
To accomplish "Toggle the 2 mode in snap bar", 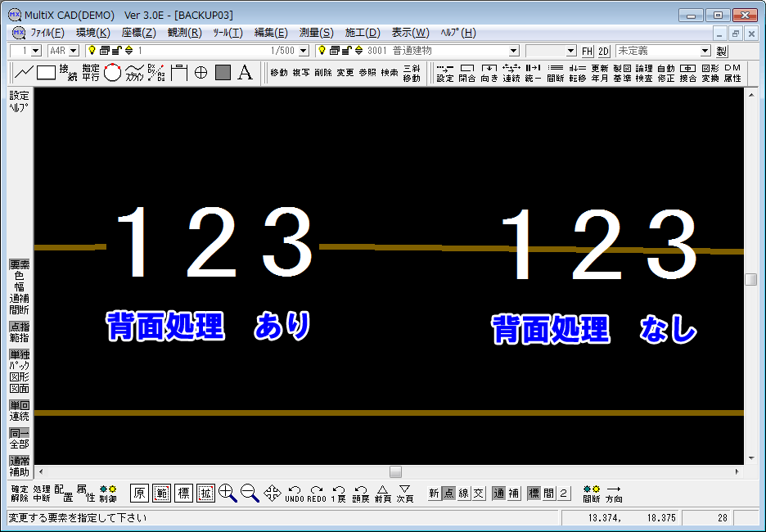I will [x=563, y=494].
